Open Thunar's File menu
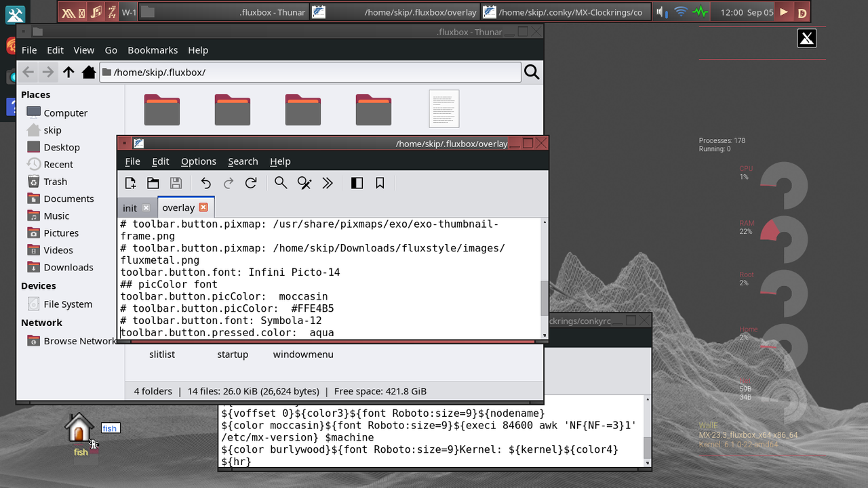This screenshot has width=868, height=488. [x=29, y=50]
